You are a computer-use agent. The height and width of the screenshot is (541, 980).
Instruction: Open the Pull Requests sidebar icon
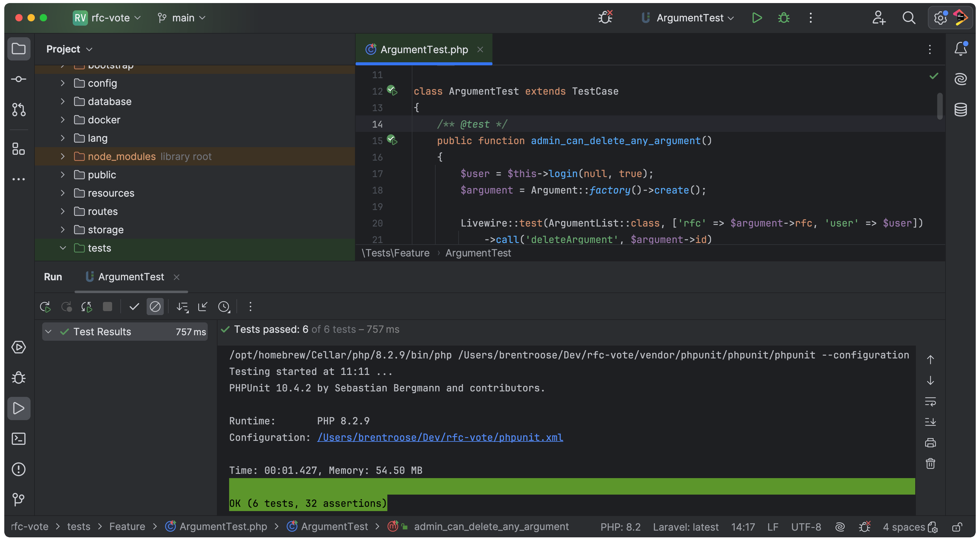pyautogui.click(x=18, y=110)
